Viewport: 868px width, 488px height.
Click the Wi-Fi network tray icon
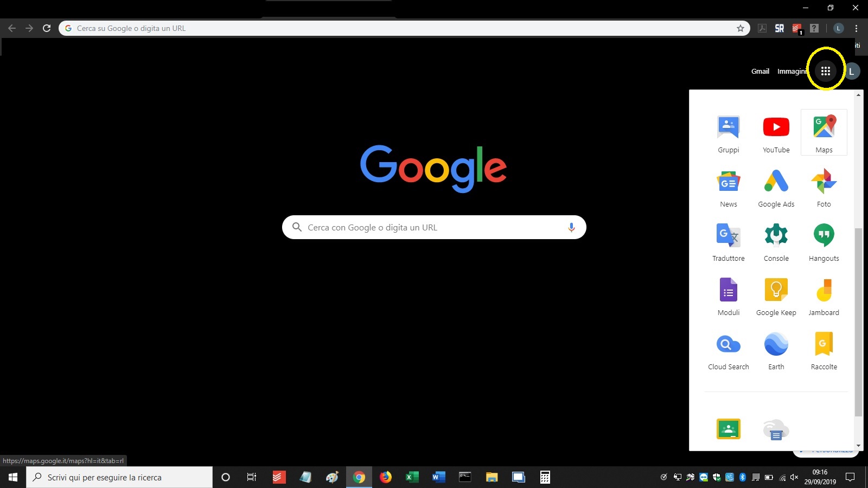pyautogui.click(x=782, y=477)
